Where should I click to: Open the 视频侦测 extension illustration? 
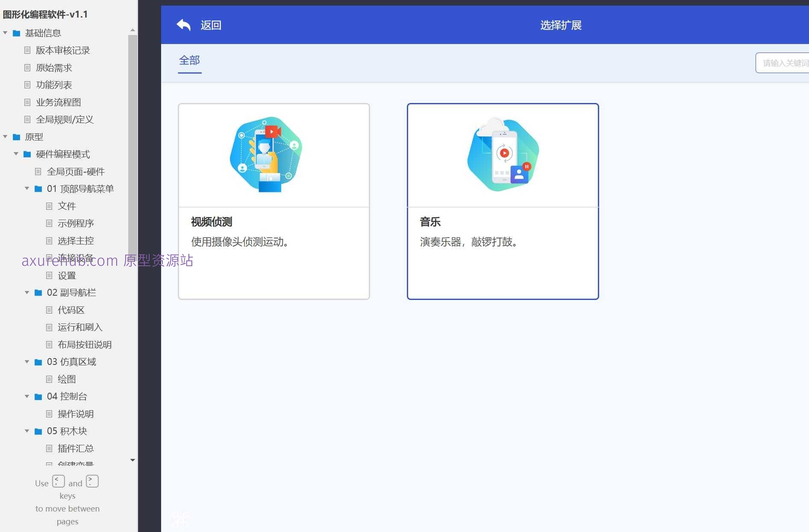[265, 154]
